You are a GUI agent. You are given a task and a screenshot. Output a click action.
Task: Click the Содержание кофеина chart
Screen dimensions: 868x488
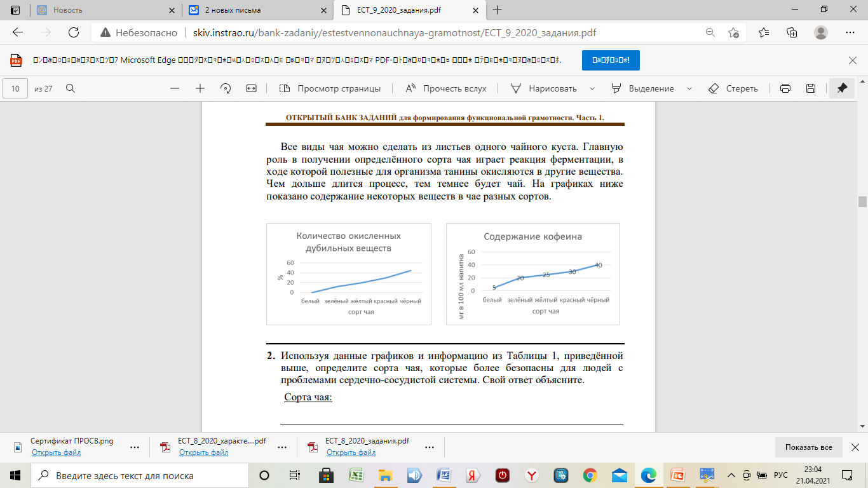coord(532,274)
